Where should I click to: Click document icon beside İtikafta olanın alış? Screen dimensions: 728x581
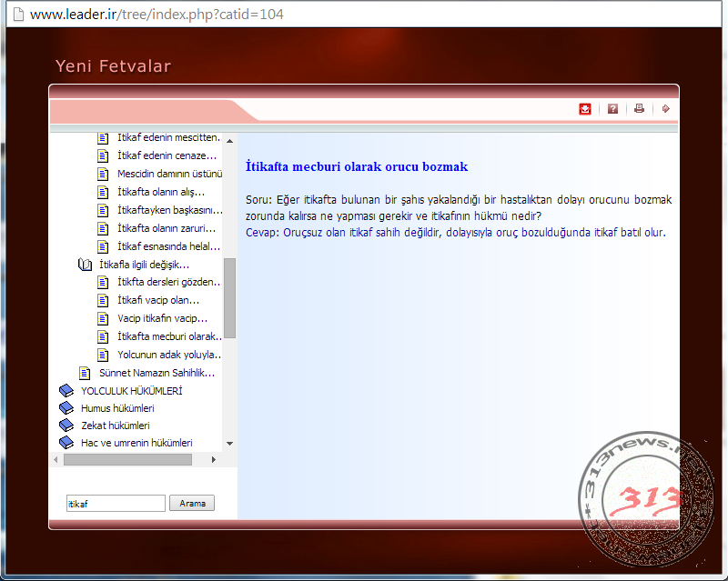point(103,192)
